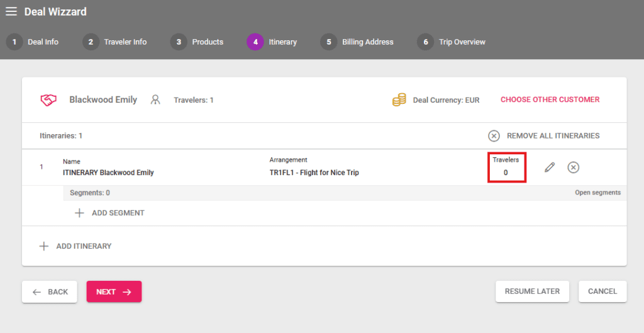644x333 pixels.
Task: Click the traveler person icon
Action: tap(155, 100)
